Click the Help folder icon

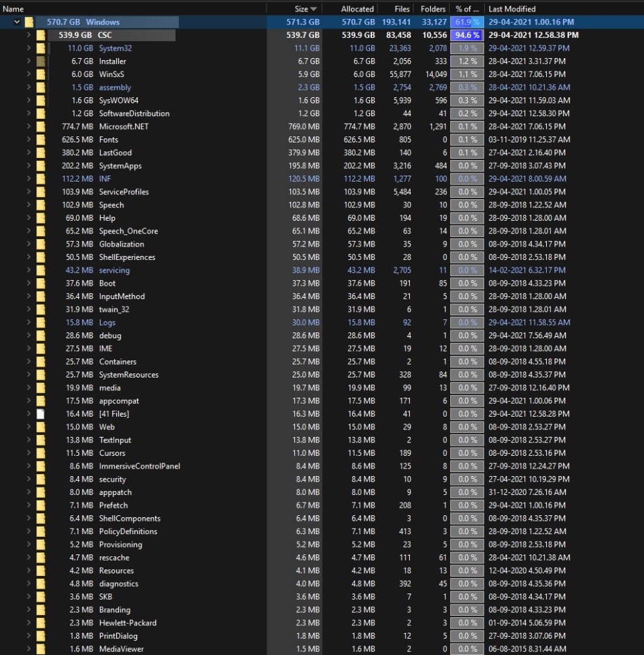click(41, 217)
